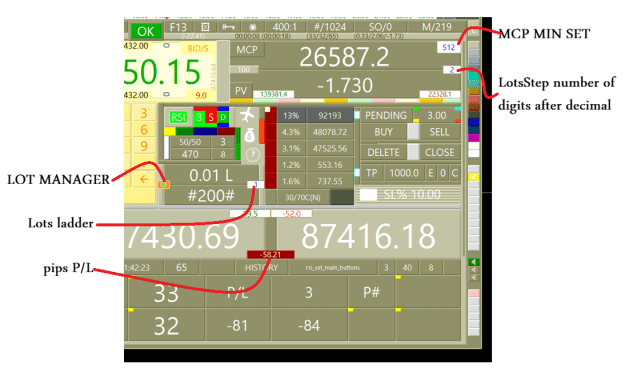625x368 pixels.
Task: Click the SO/0 cell
Action: (380, 27)
